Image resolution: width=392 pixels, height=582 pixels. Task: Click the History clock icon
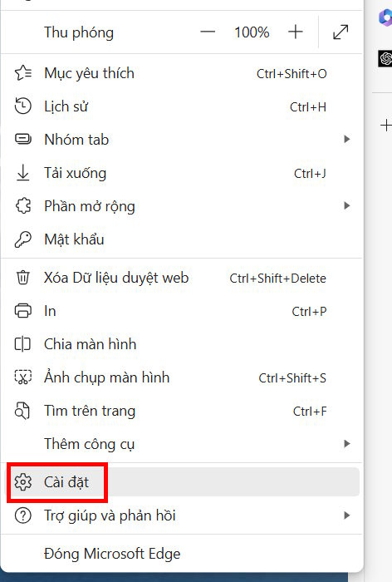coord(23,106)
